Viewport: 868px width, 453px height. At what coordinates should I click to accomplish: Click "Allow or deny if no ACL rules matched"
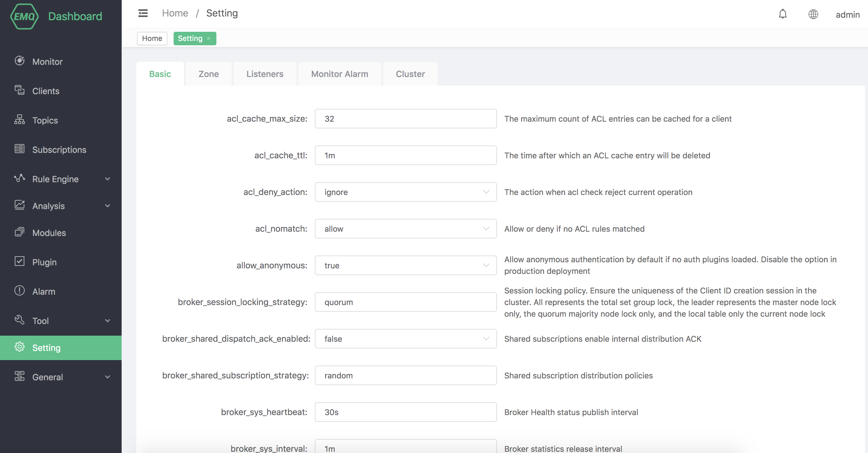574,229
